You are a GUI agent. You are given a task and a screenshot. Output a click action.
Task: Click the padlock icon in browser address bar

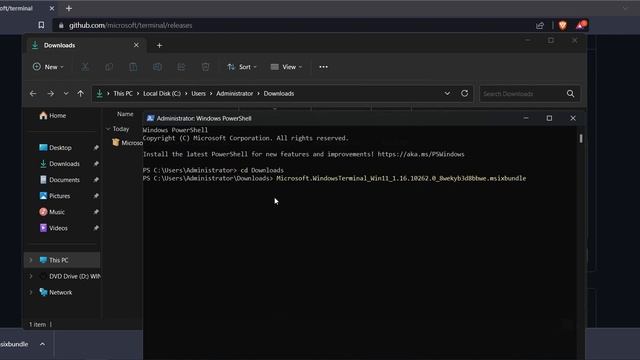click(x=61, y=25)
